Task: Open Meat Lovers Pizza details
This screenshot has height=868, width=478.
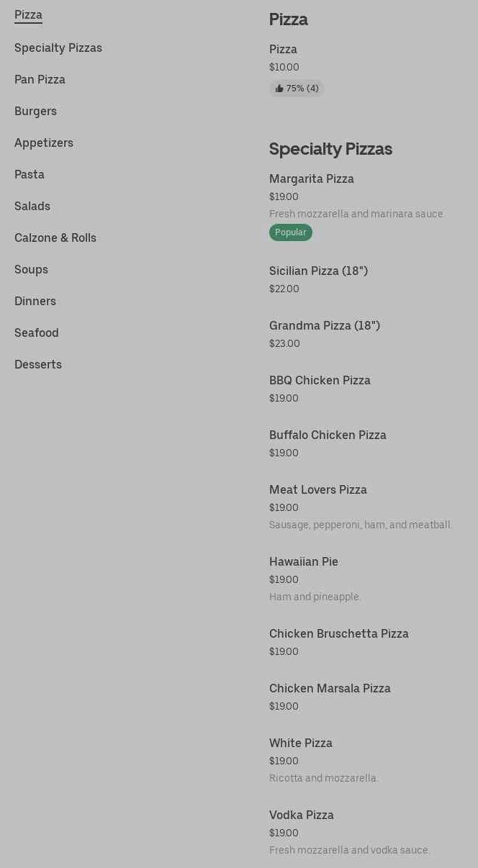Action: (318, 490)
